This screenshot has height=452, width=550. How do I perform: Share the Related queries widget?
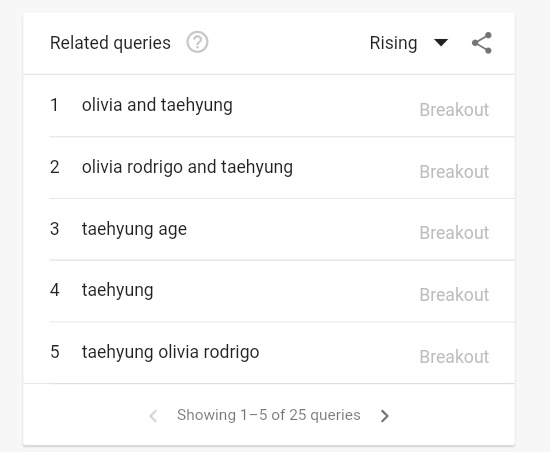click(482, 43)
